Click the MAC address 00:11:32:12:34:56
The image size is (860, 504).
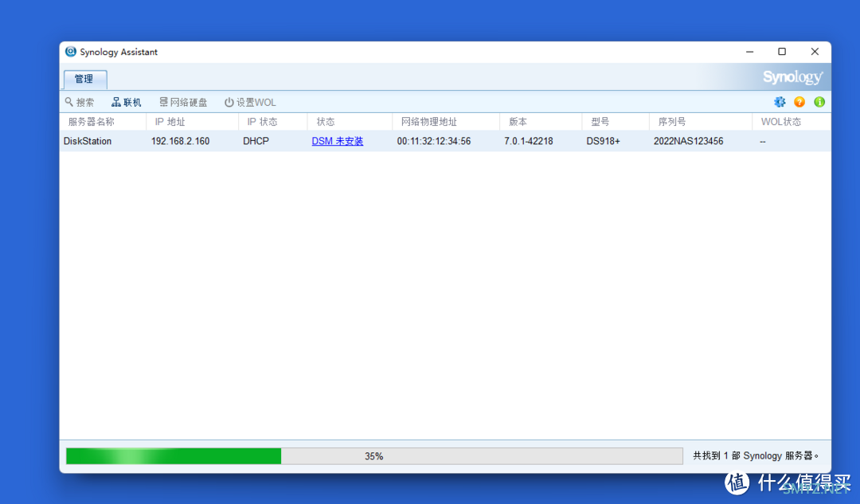tap(434, 141)
